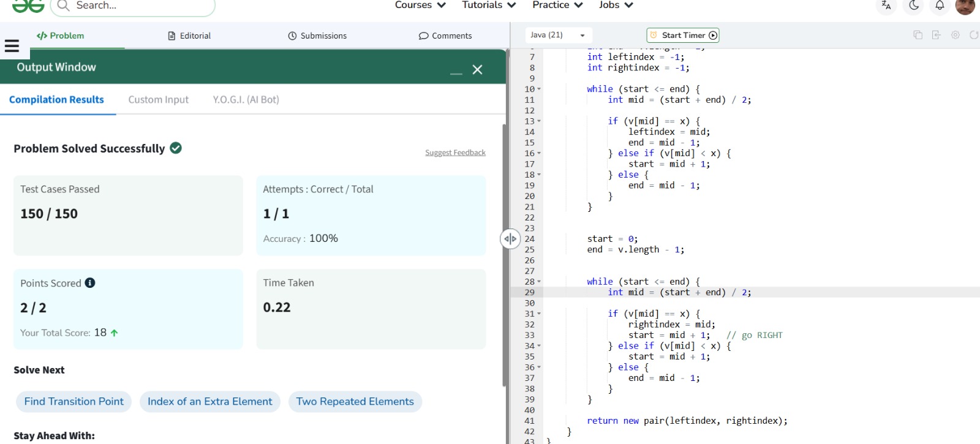Select the Custom Input tab
The image size is (980, 444).
(158, 100)
